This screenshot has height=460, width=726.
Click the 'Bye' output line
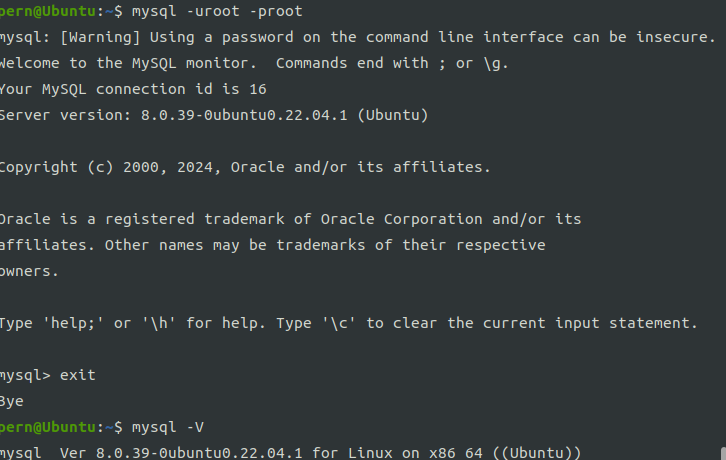pyautogui.click(x=12, y=401)
